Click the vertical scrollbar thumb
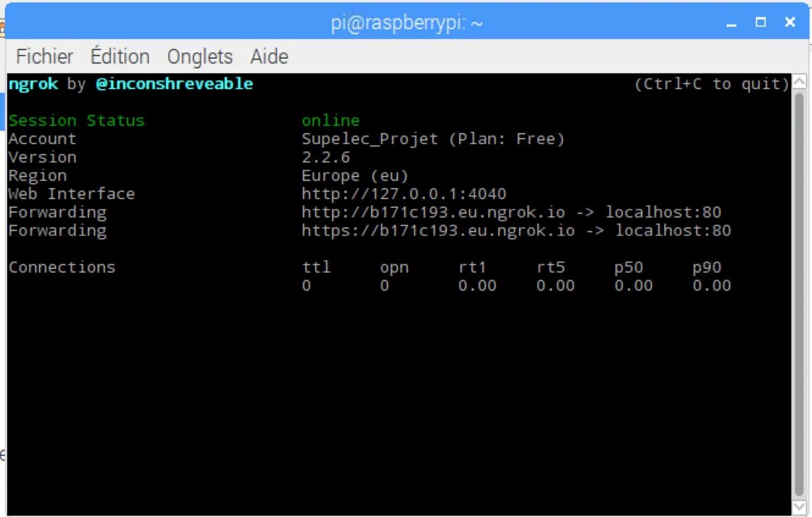The image size is (812, 517). [x=799, y=294]
